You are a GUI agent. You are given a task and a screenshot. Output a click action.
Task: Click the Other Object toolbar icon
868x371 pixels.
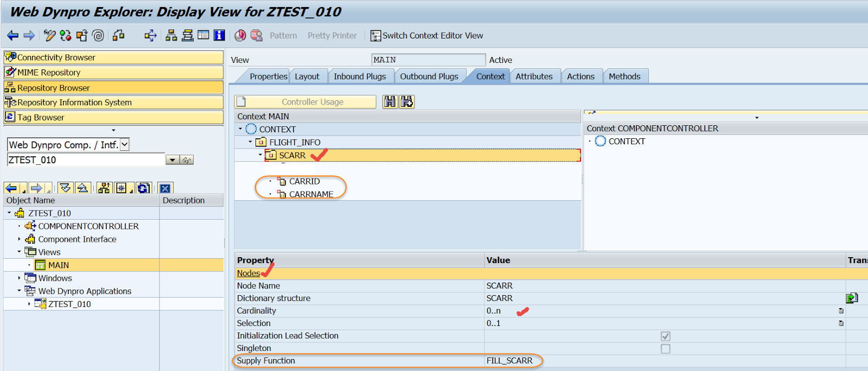tap(82, 36)
